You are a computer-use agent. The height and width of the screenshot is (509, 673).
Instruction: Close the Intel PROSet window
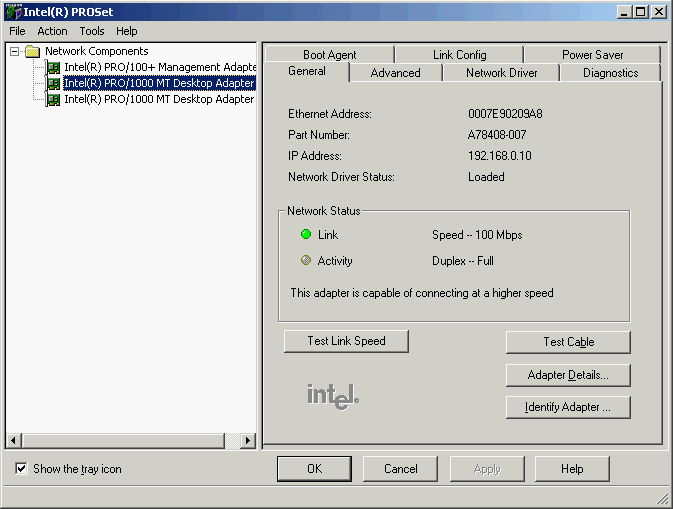(659, 12)
